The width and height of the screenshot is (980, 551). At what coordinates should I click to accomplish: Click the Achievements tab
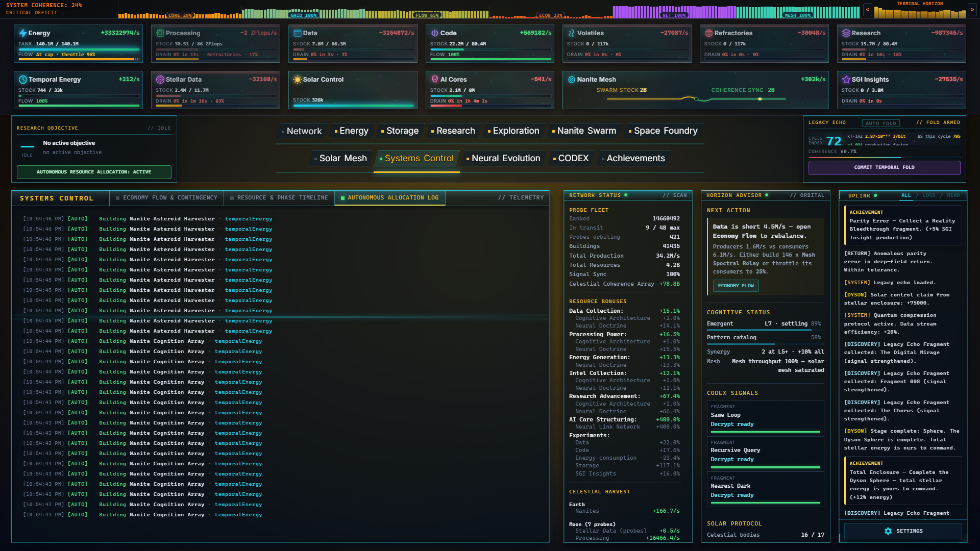[633, 159]
